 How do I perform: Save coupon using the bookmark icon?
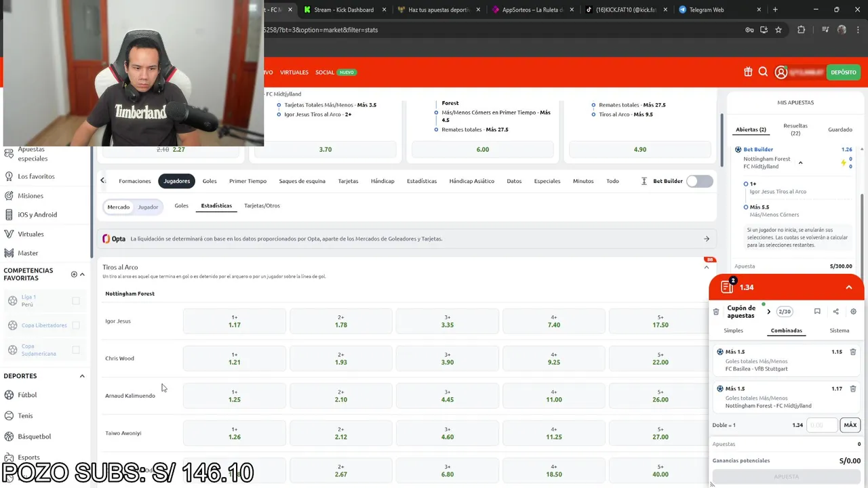(x=817, y=312)
